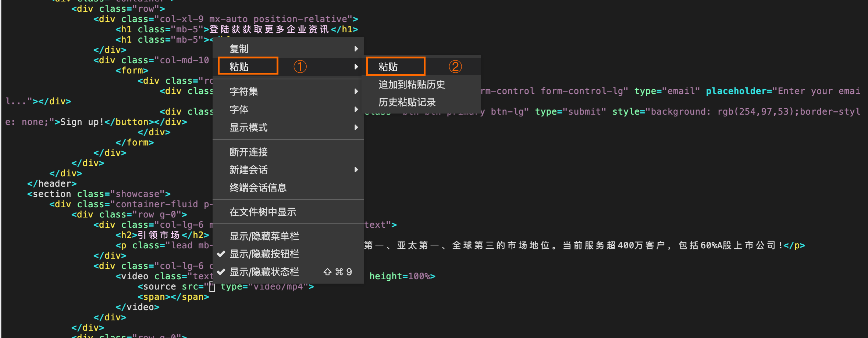Choose 粘贴 in the submenu
Viewport: 868px width, 338px height.
[388, 66]
